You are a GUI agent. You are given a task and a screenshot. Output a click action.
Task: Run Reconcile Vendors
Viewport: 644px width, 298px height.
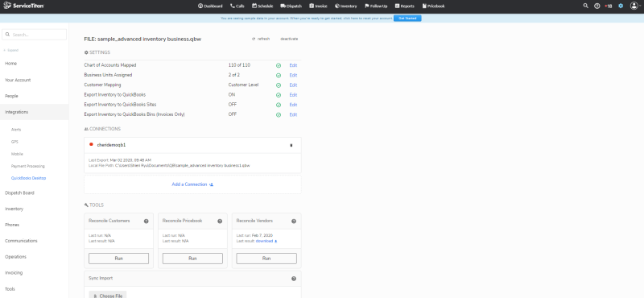pyautogui.click(x=266, y=259)
